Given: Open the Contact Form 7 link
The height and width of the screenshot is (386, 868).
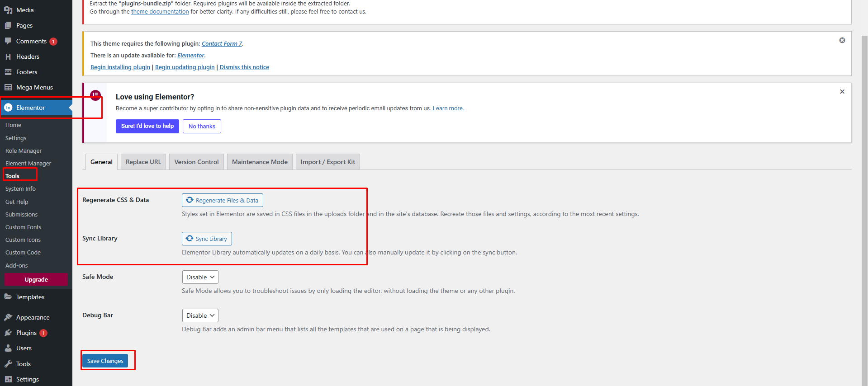Looking at the screenshot, I should pyautogui.click(x=222, y=44).
